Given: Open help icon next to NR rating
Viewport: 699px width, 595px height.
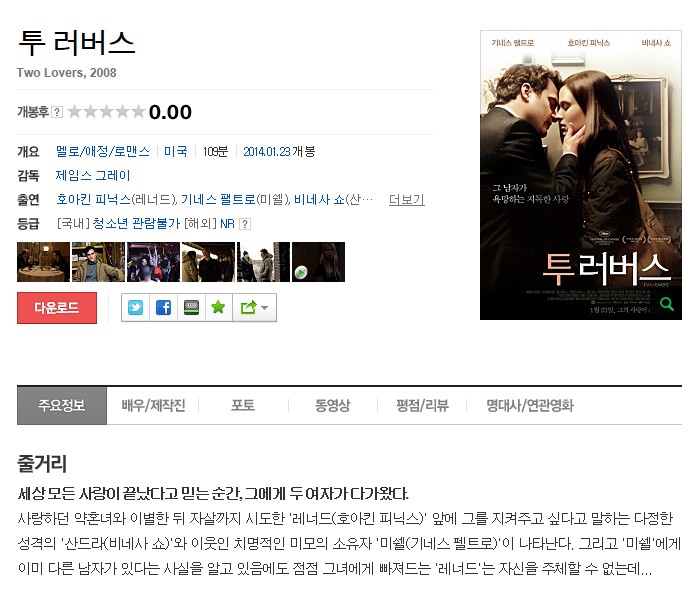Looking at the screenshot, I should (x=245, y=224).
